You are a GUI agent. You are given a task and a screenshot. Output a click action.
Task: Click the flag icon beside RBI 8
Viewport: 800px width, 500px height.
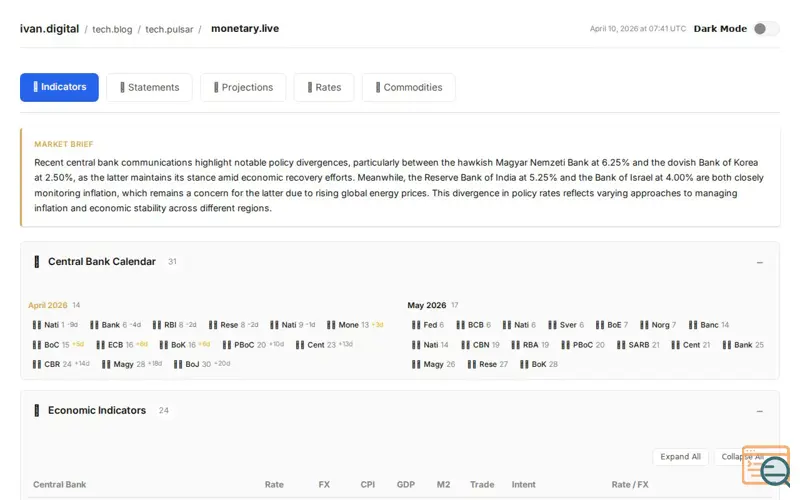pyautogui.click(x=157, y=325)
